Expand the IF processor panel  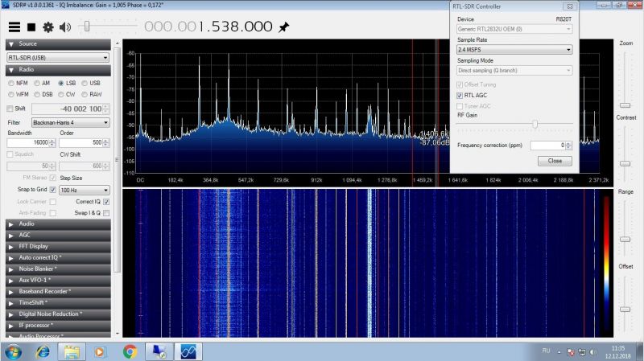point(58,326)
